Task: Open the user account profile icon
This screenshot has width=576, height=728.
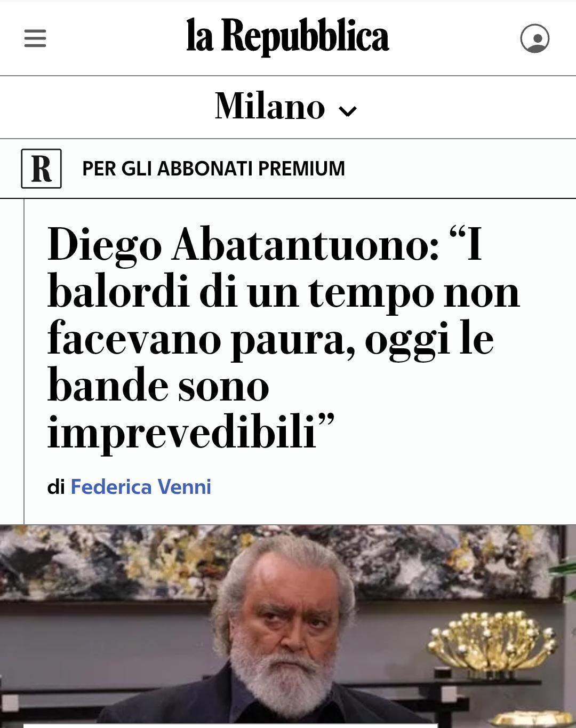Action: (x=534, y=38)
